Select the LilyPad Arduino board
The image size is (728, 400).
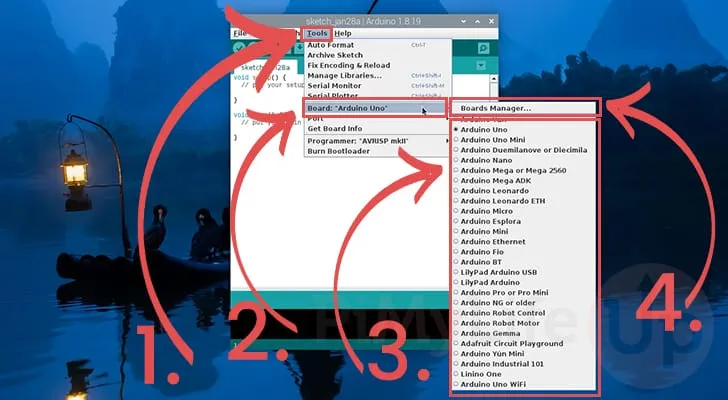(x=524, y=283)
